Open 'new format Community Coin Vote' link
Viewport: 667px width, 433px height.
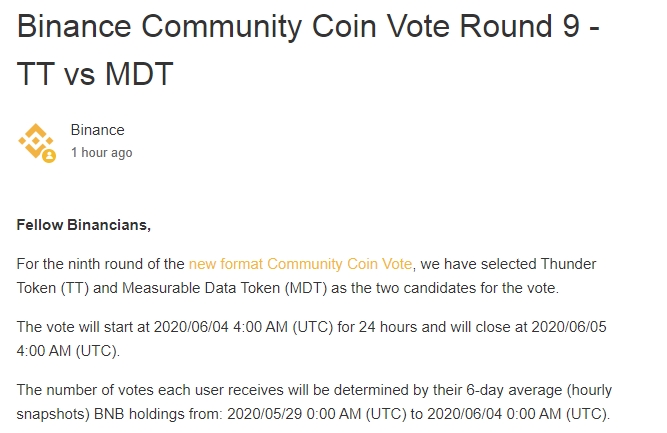click(300, 264)
